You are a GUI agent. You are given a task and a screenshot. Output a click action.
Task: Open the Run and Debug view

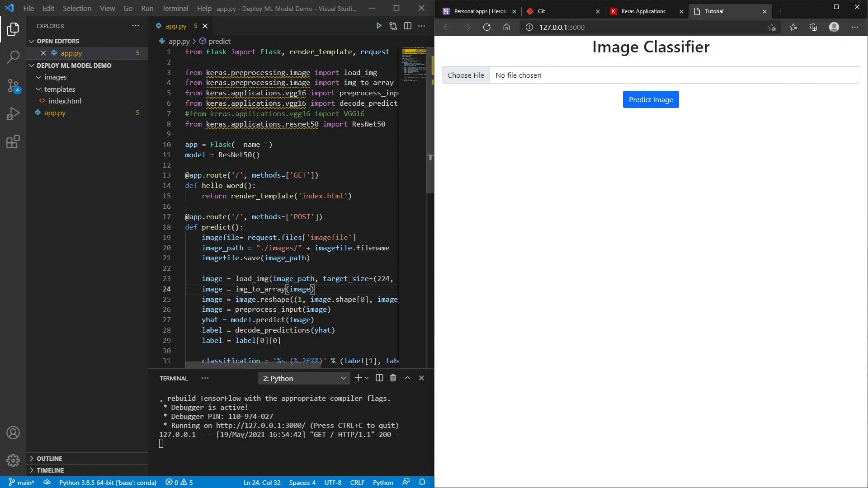13,114
